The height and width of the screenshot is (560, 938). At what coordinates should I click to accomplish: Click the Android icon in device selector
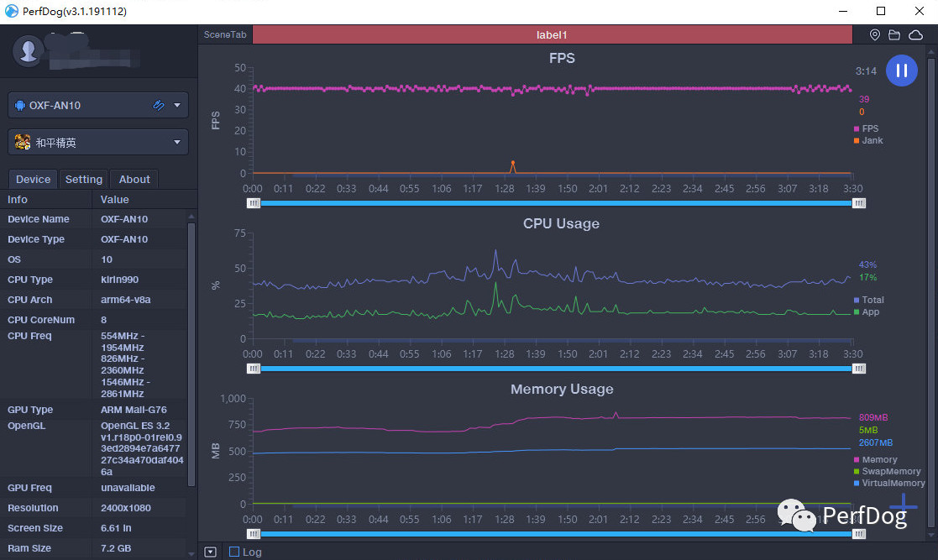coord(21,106)
